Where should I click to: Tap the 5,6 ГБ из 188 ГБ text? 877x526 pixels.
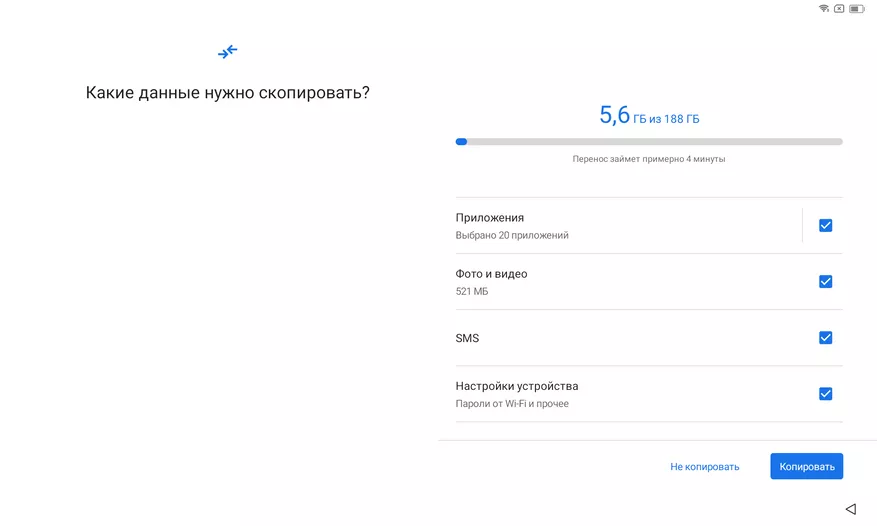point(649,117)
